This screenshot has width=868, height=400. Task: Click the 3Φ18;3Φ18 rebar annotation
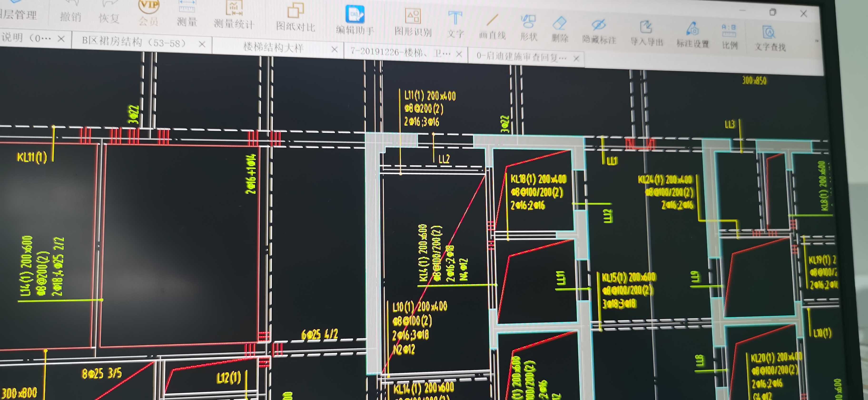pos(619,304)
